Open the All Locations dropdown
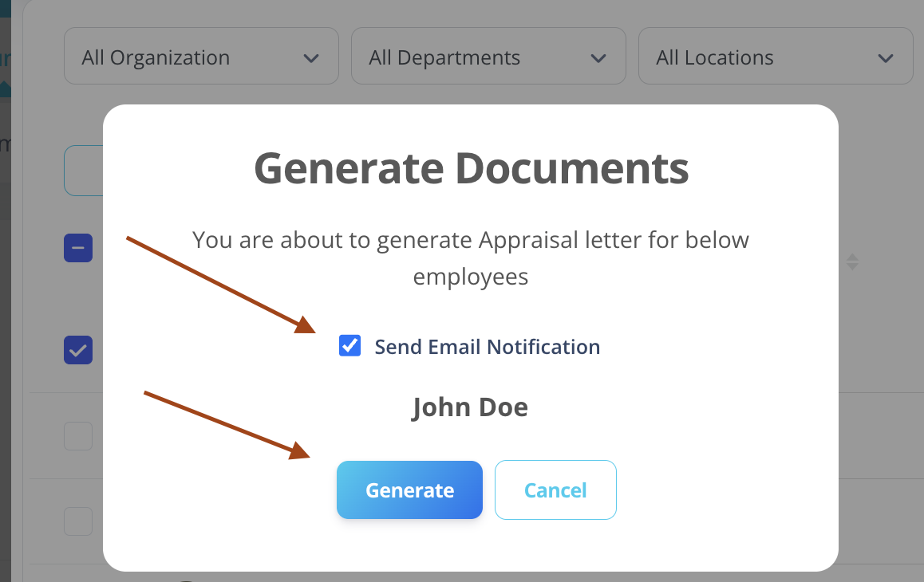924x582 pixels. pos(776,56)
